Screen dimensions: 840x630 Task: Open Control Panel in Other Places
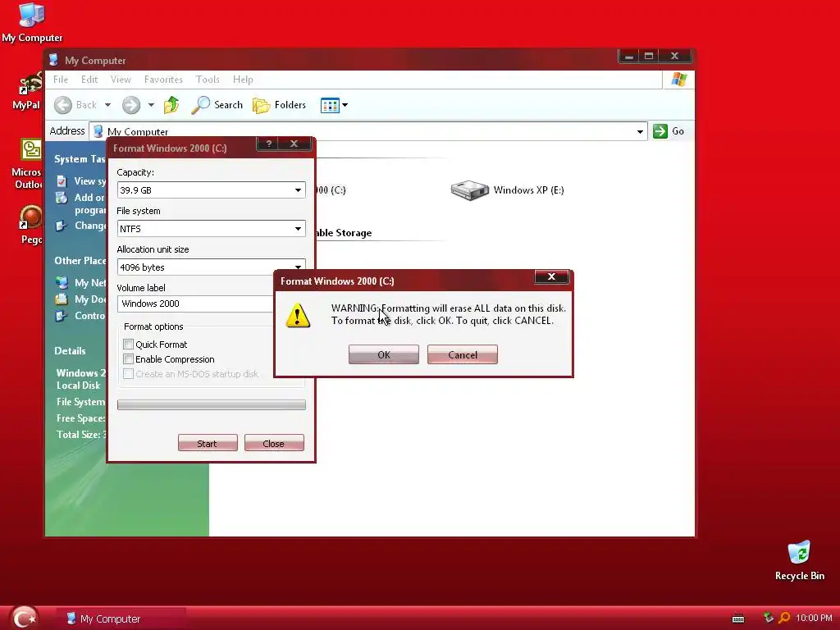90,316
